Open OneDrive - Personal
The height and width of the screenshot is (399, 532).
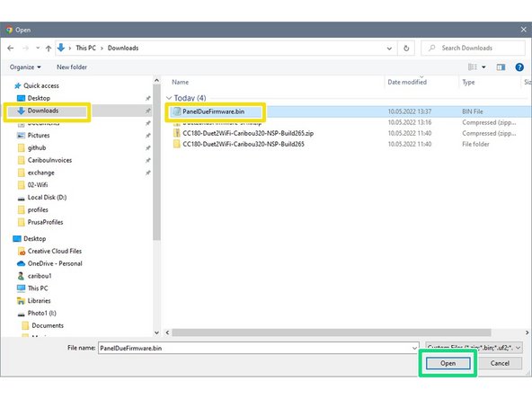[55, 263]
